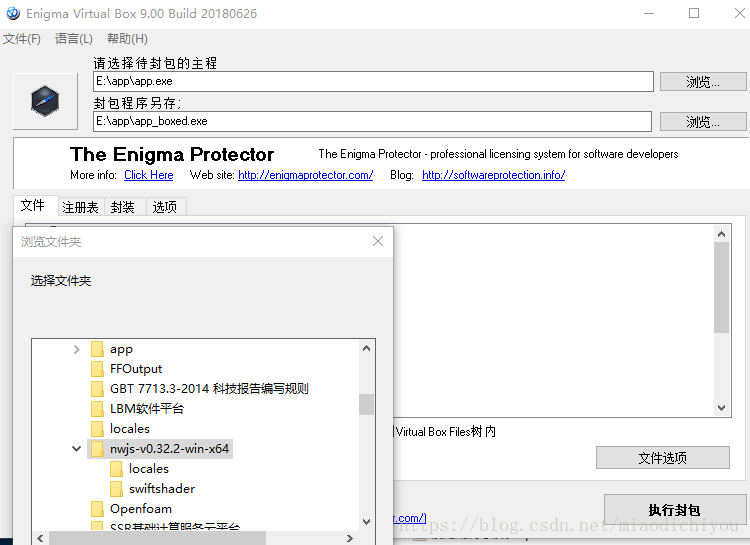Image resolution: width=750 pixels, height=545 pixels.
Task: Collapse the nwjs-v0.32.2-win-x64 folder node
Action: 77,449
